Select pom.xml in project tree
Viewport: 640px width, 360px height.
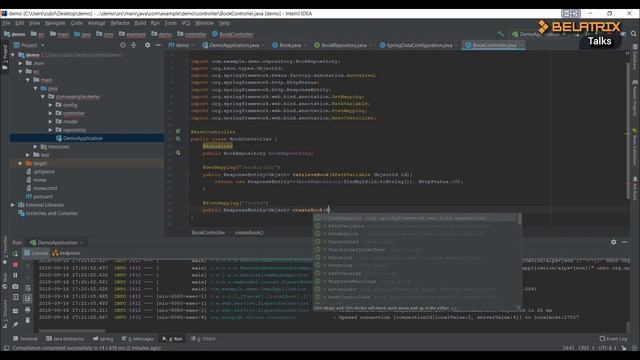coord(39,197)
